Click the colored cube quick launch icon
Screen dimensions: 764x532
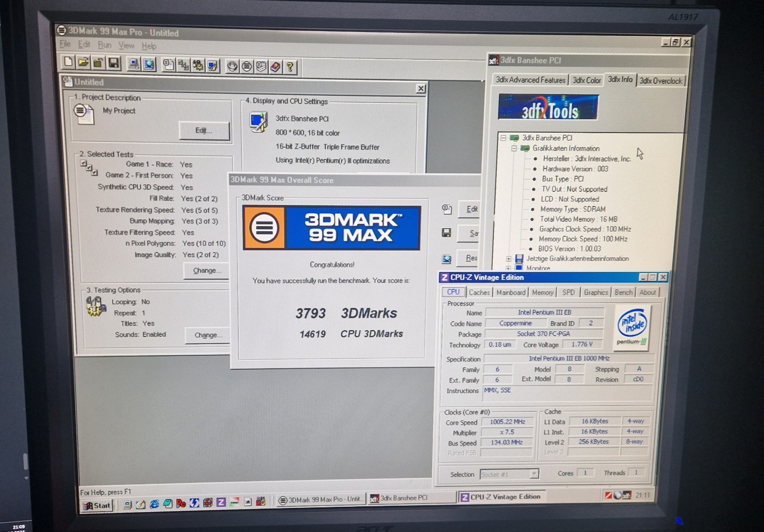tap(207, 502)
